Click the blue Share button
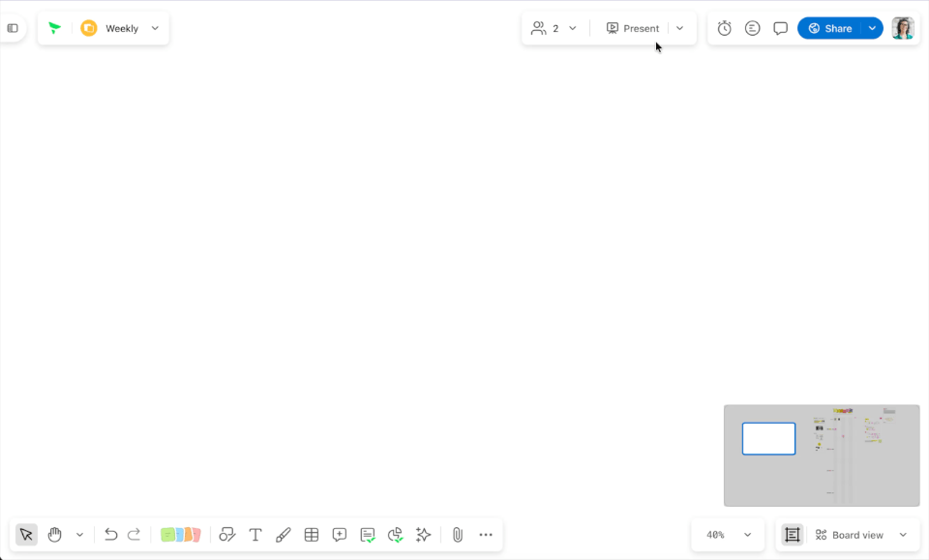Viewport: 929px width, 560px height. [x=829, y=28]
